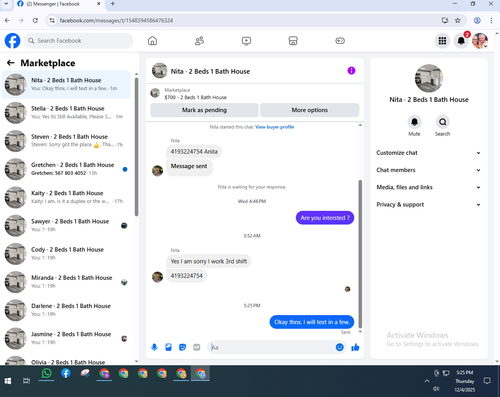Image resolution: width=500 pixels, height=397 pixels.
Task: Click the back arrow beside Marketplace
Action: (11, 63)
